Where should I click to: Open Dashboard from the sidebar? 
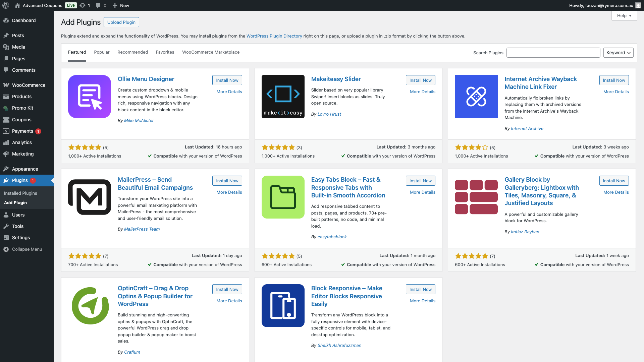coord(23,20)
